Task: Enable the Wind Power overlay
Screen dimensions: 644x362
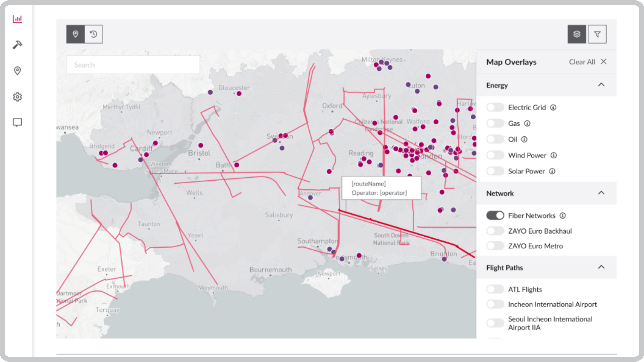Action: (x=495, y=155)
